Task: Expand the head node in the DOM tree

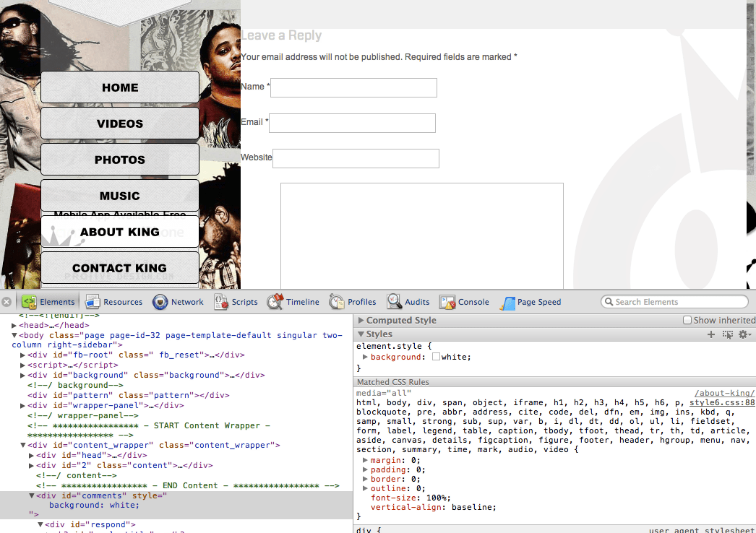Action: (14, 325)
